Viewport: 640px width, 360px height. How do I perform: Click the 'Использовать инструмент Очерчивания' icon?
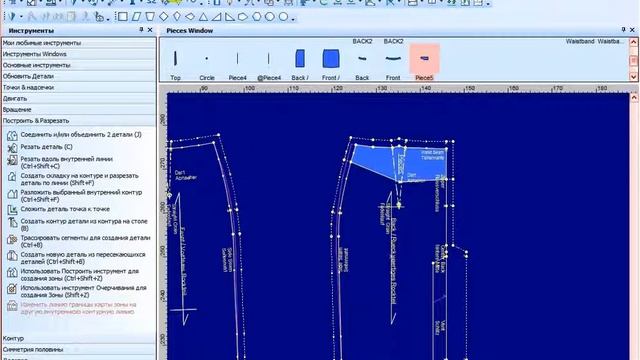(12, 289)
